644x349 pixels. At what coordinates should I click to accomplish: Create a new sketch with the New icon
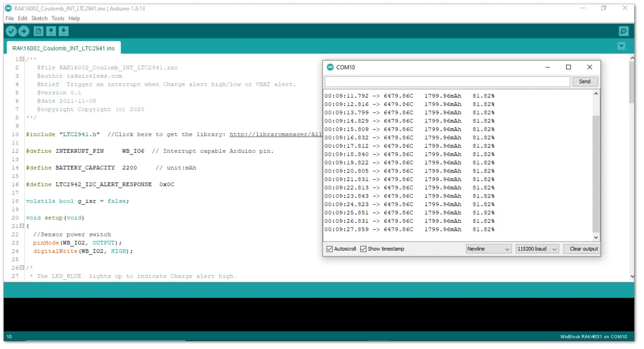(x=38, y=31)
